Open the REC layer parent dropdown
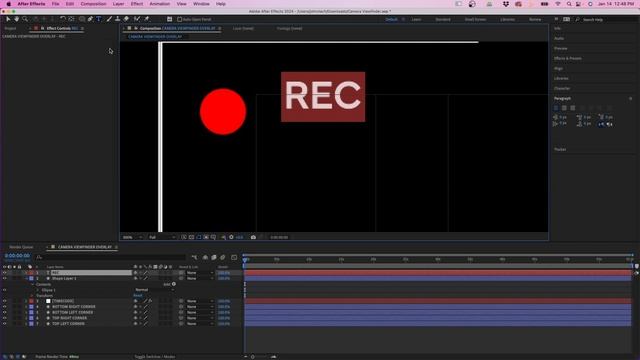The height and width of the screenshot is (360, 640). (x=200, y=273)
